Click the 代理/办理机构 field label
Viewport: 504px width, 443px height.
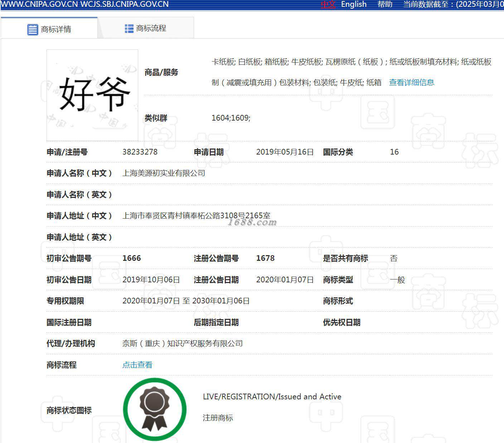click(x=71, y=343)
